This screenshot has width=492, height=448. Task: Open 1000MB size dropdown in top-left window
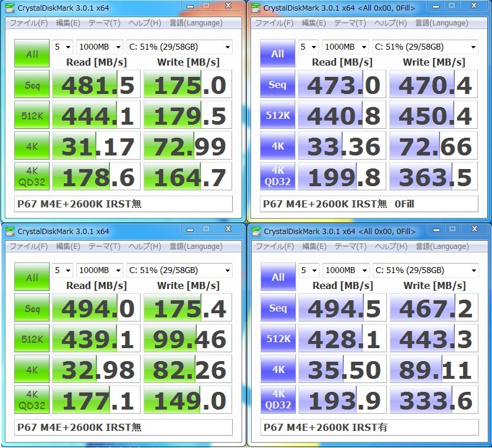[100, 47]
